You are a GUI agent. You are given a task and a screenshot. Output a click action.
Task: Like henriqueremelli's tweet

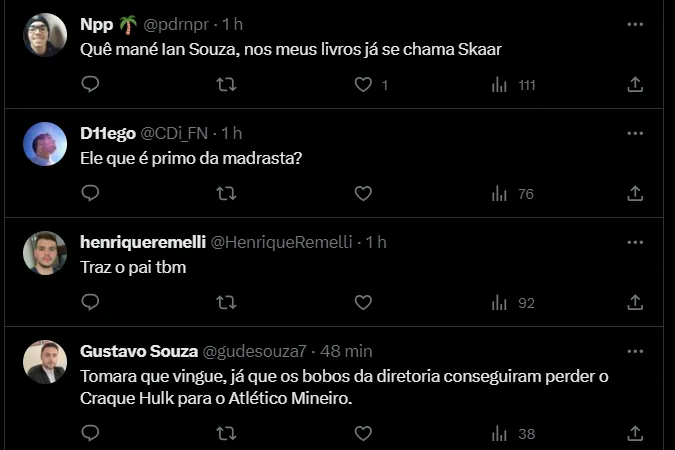364,302
